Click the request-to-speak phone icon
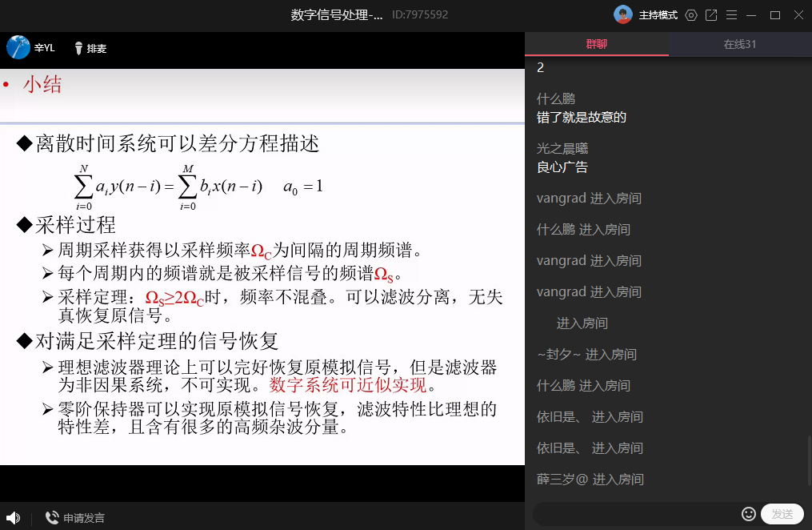Screen dimensions: 812x530 tap(52, 518)
